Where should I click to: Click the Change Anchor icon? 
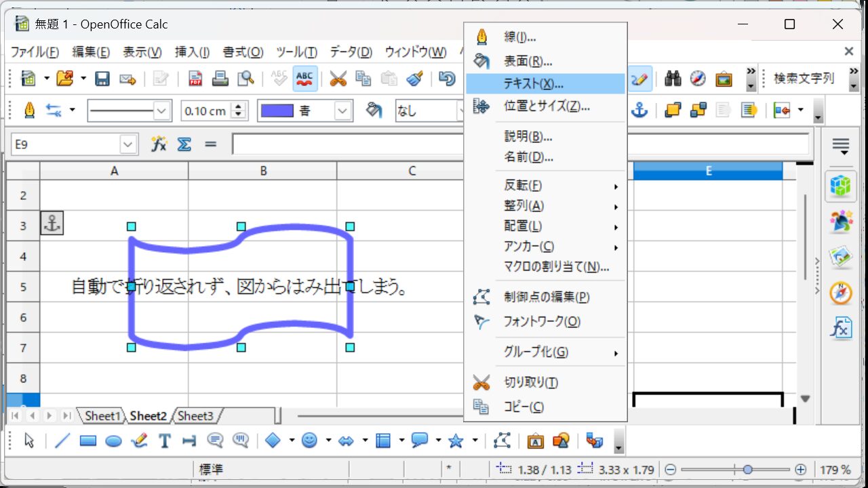(639, 110)
